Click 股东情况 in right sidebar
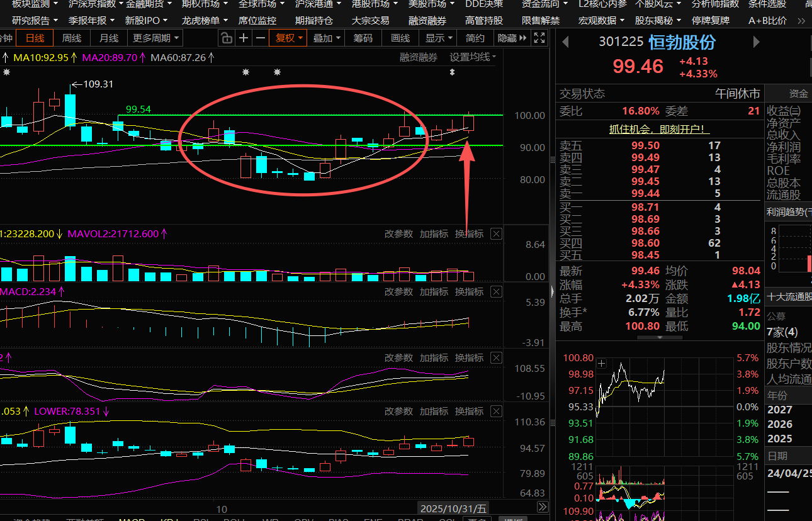Screen dimensions: 812x521 pos(789,347)
